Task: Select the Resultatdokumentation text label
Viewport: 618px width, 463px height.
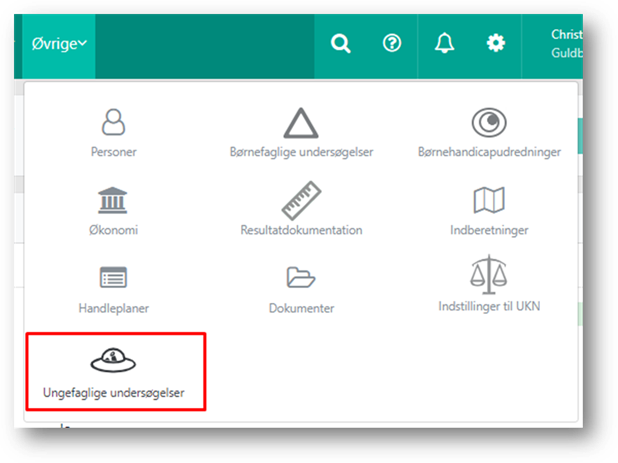Action: (301, 230)
